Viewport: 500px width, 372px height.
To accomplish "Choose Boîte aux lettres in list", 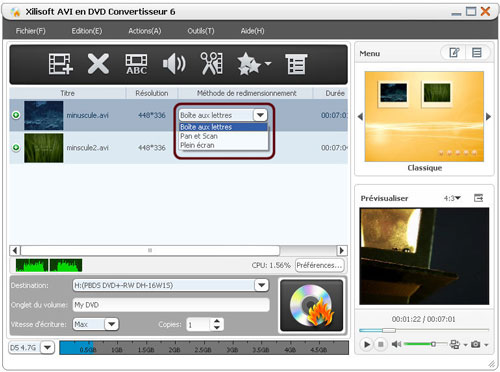I will [223, 127].
